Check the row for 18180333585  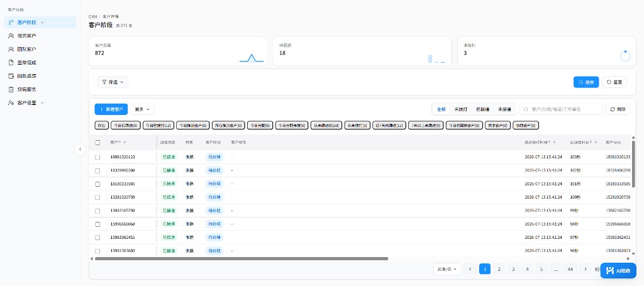click(x=97, y=184)
